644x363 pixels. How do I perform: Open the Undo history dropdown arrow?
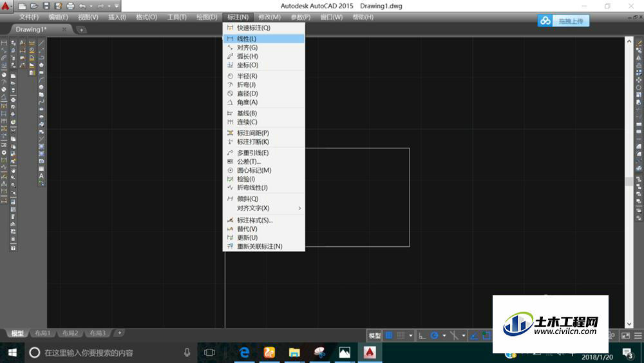click(91, 6)
